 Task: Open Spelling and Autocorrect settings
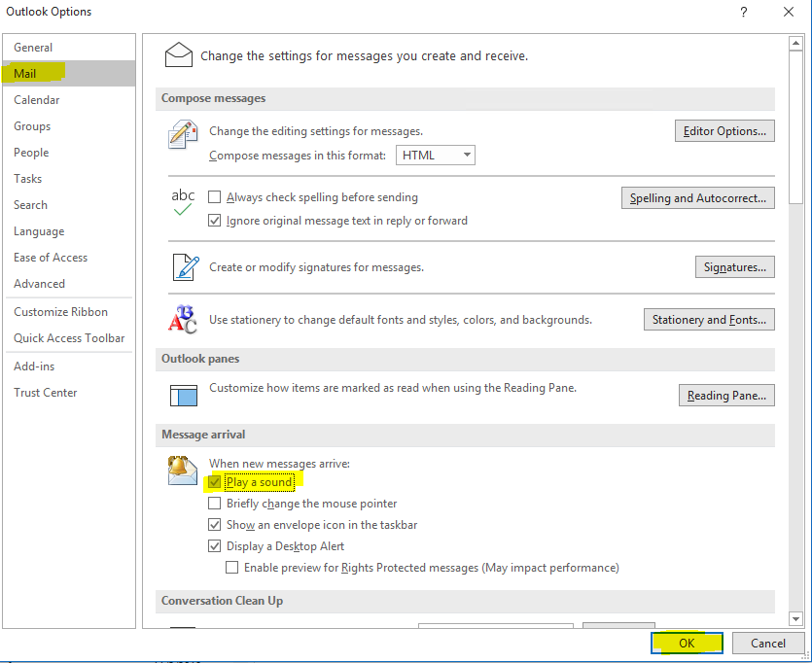697,197
